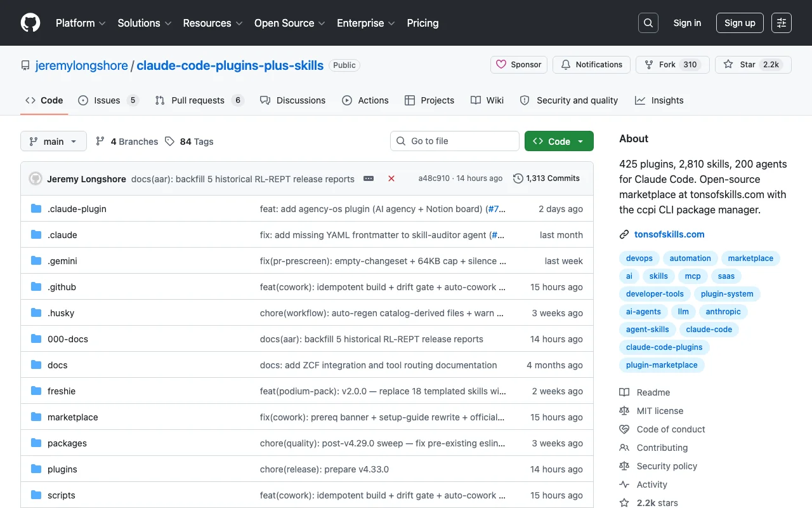Expand commit message ellipsis icon
812x508 pixels.
coord(369,178)
